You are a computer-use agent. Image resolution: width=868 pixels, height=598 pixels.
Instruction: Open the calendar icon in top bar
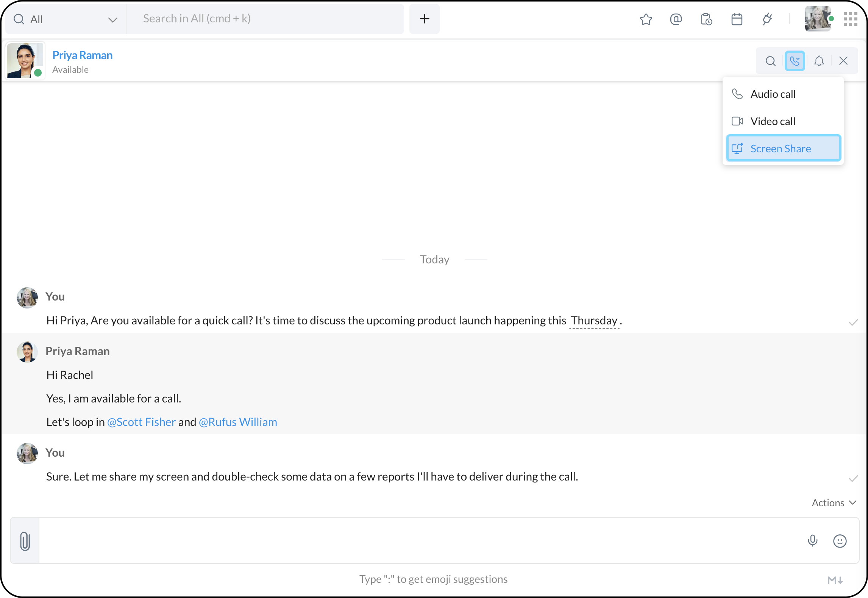tap(737, 19)
